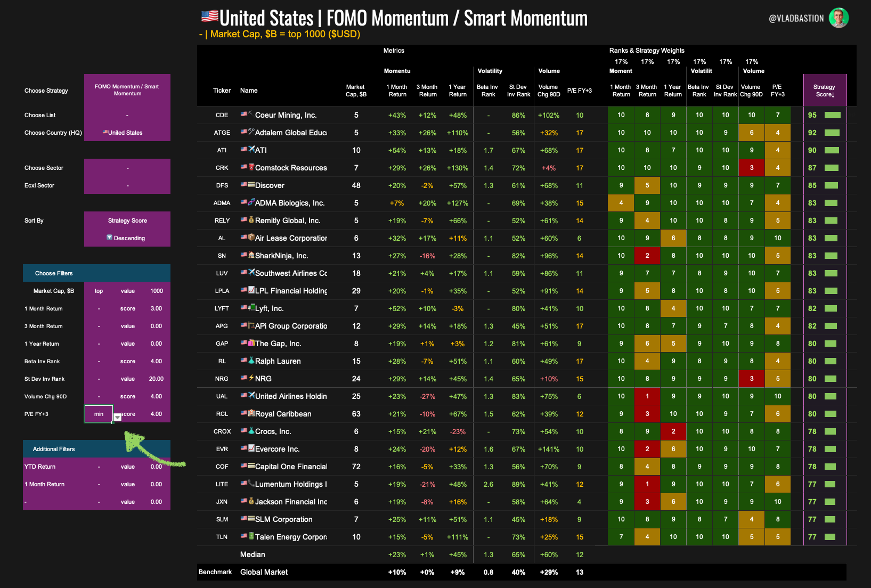Edit the Market Cap filter value 1000

pos(157,291)
